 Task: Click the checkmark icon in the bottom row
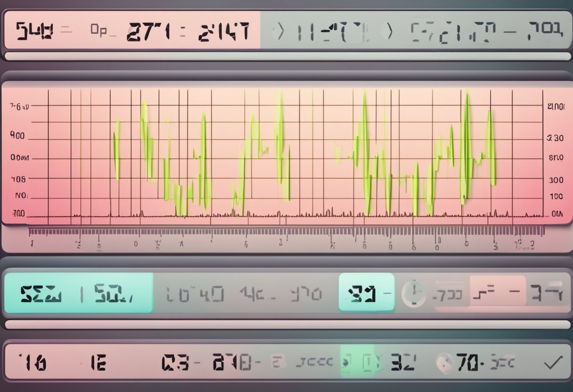(553, 362)
